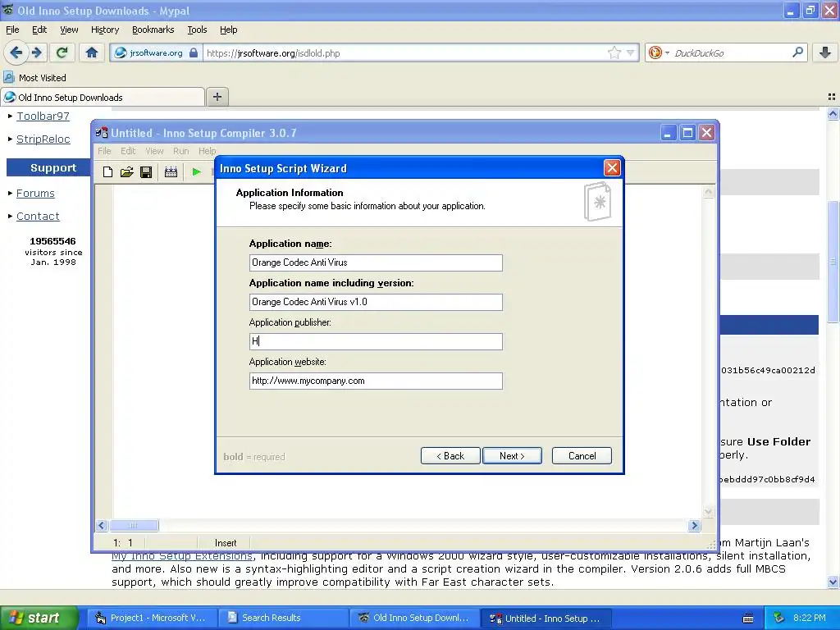Go to the browser Home icon
The image size is (840, 630).
pos(92,52)
